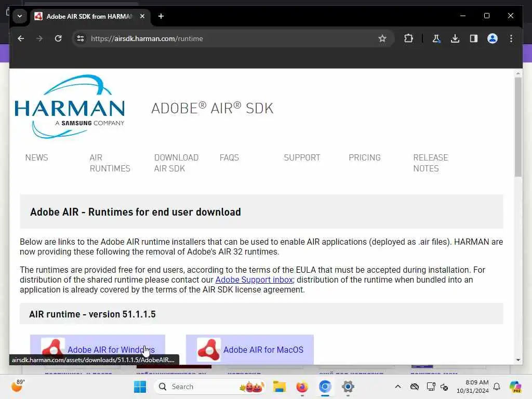Screen dimensions: 532x399
Task: Open the notifications bell icon
Action: [497, 387]
